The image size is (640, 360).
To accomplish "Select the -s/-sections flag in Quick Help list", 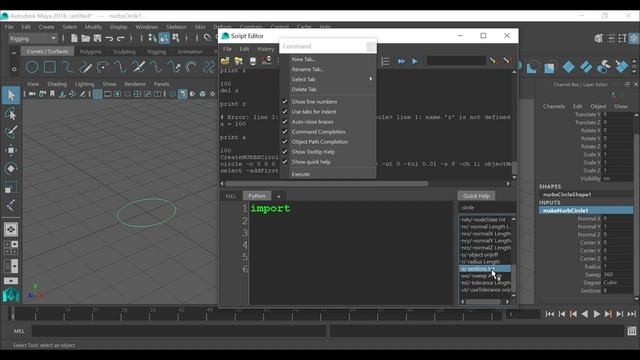I will [x=485, y=269].
